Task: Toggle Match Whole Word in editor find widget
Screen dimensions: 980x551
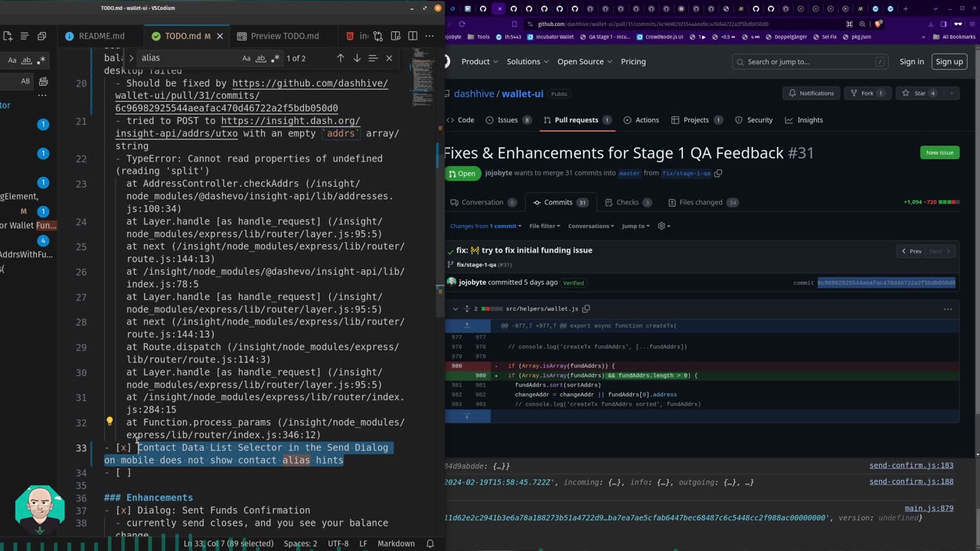Action: (261, 58)
